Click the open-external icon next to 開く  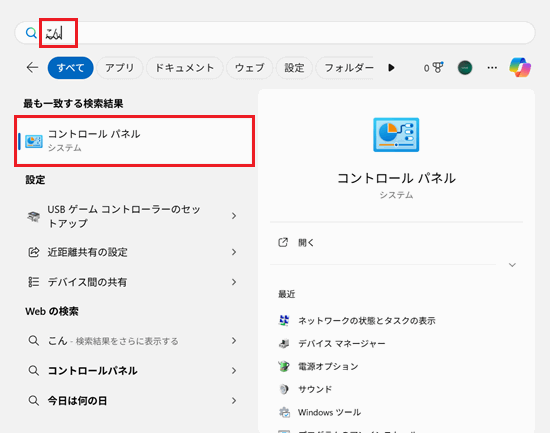click(x=283, y=242)
